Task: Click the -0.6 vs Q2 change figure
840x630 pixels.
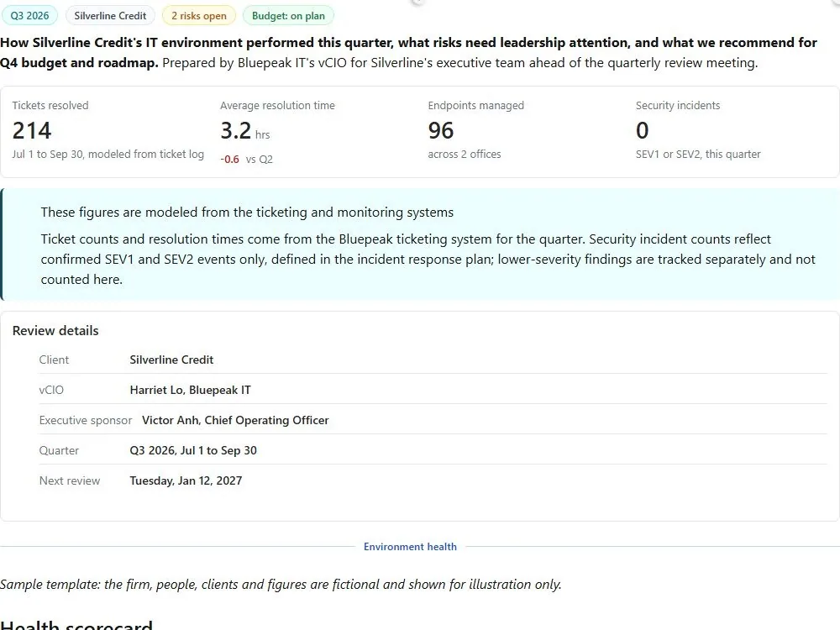Action: point(246,159)
